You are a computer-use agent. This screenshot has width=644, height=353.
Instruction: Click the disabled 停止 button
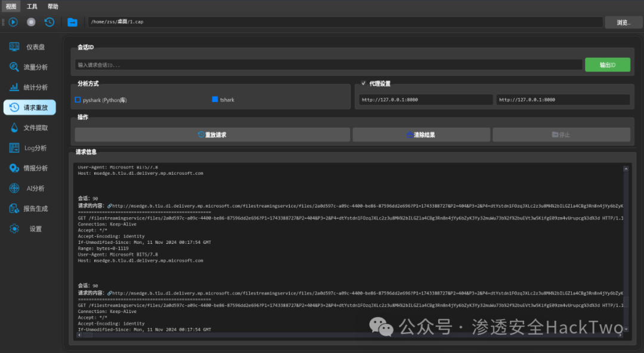tap(562, 134)
